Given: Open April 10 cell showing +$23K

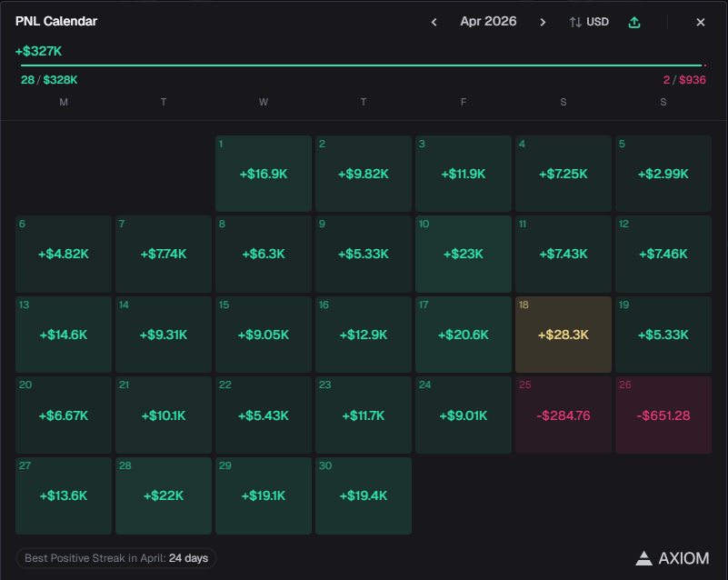Looking at the screenshot, I should coord(464,254).
